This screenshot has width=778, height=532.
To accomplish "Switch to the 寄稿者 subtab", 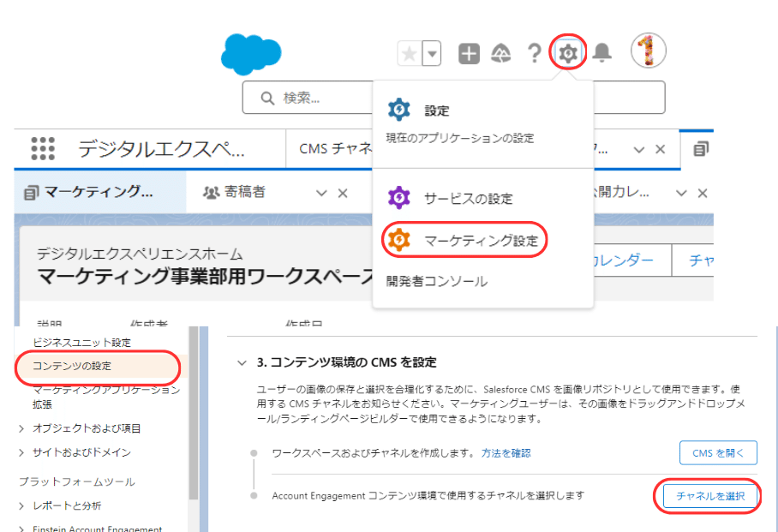I will click(244, 192).
